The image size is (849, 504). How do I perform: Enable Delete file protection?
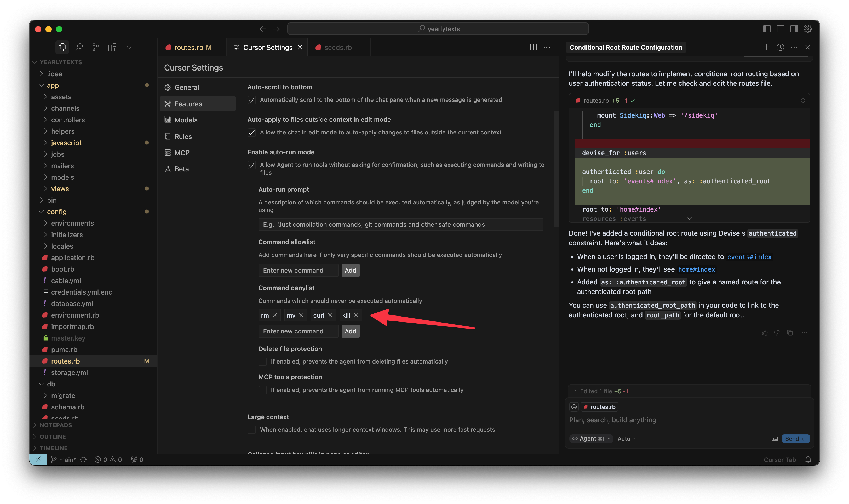[262, 361]
